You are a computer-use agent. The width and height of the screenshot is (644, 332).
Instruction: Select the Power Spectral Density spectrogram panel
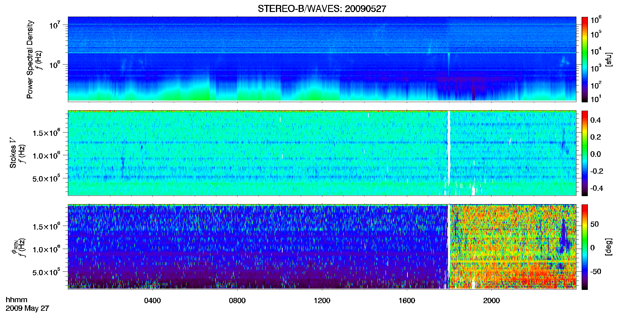[322, 59]
